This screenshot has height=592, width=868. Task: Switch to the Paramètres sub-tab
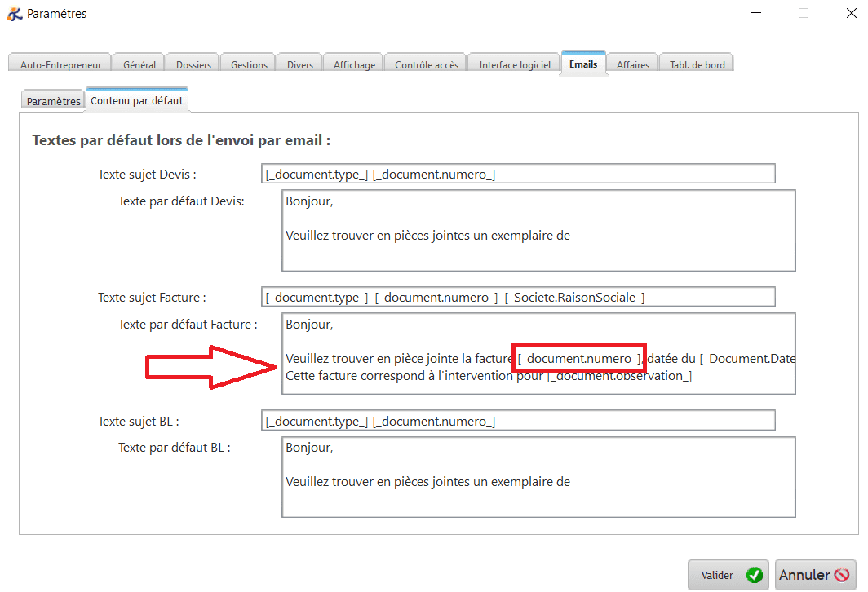[53, 101]
